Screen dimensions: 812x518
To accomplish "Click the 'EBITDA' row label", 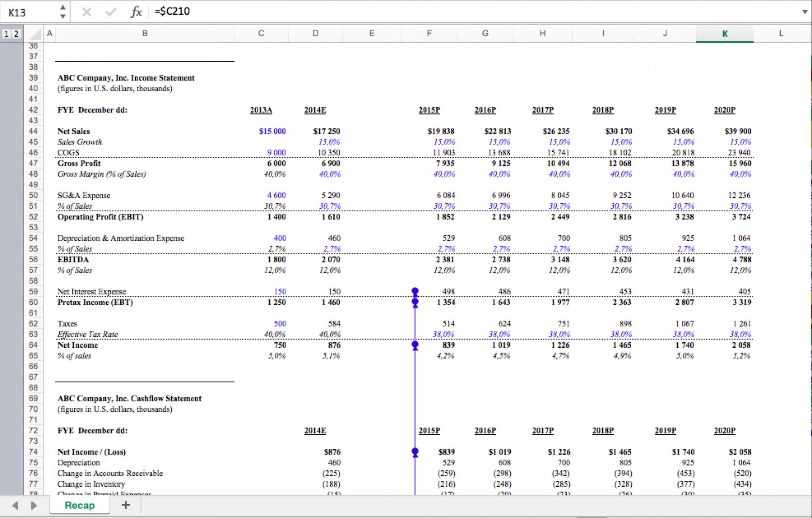I will [73, 259].
